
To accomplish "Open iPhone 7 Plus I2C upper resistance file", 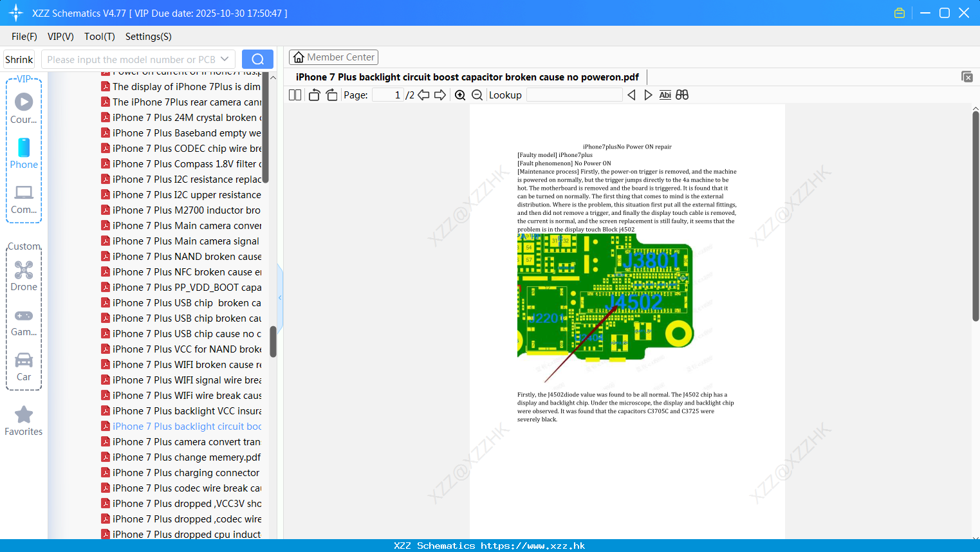I will (x=181, y=195).
